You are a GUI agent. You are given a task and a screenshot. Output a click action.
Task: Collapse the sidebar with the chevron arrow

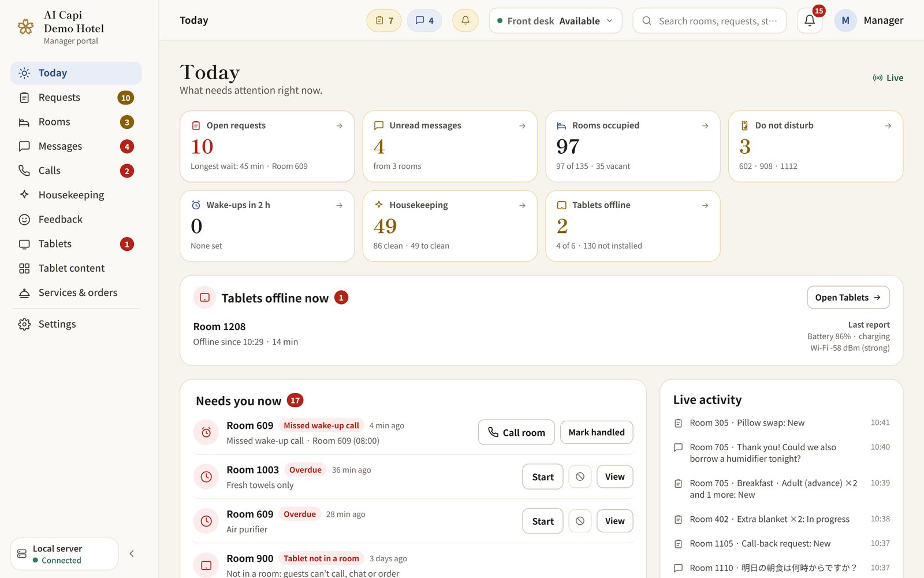tap(132, 554)
